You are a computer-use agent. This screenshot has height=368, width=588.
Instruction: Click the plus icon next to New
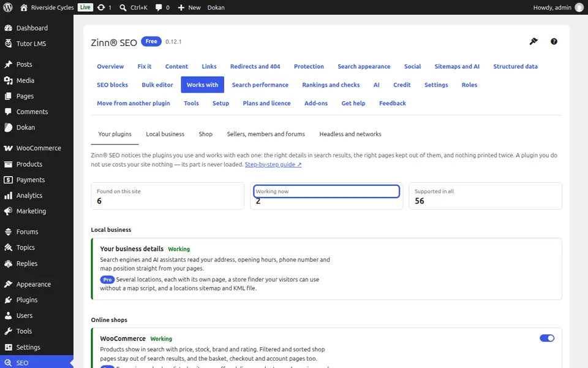point(181,7)
